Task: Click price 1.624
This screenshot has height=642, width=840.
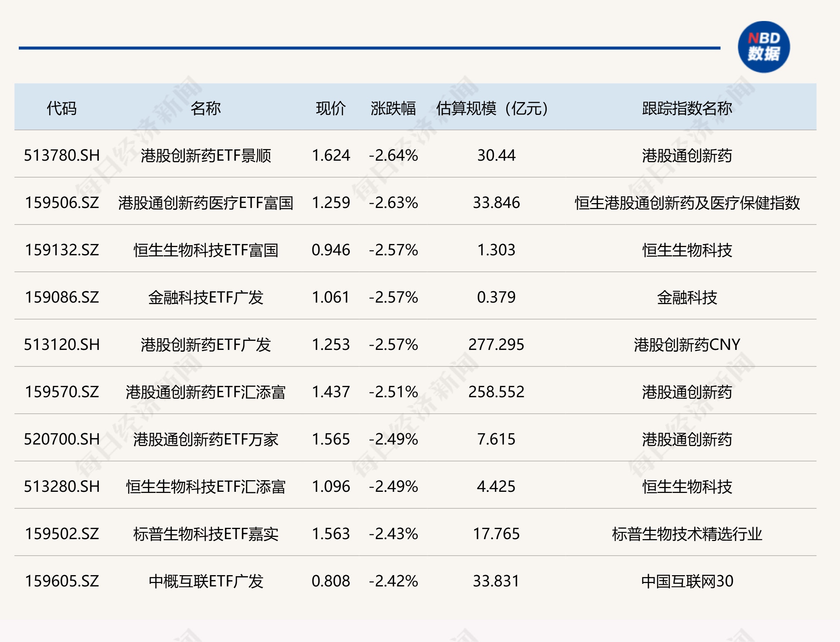Action: click(331, 155)
